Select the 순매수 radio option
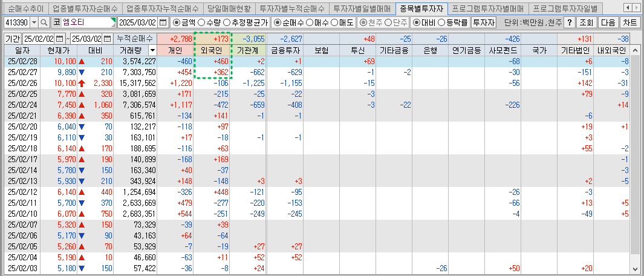Image resolution: width=644 pixels, height=276 pixels. [278, 22]
